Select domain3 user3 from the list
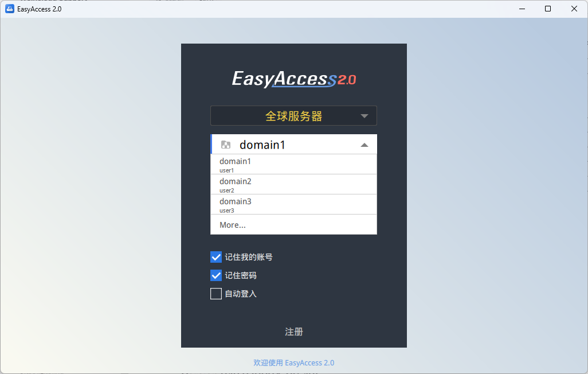 point(293,205)
